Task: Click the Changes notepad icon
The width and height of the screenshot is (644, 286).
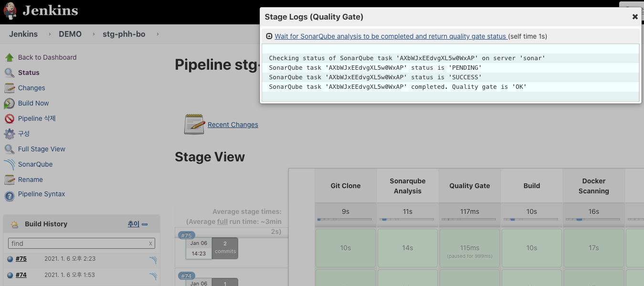Action: 10,88
